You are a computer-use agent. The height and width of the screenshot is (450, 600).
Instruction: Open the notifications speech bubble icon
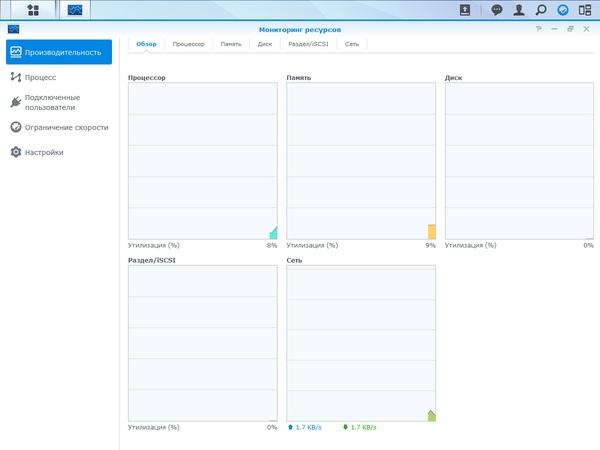pyautogui.click(x=497, y=10)
